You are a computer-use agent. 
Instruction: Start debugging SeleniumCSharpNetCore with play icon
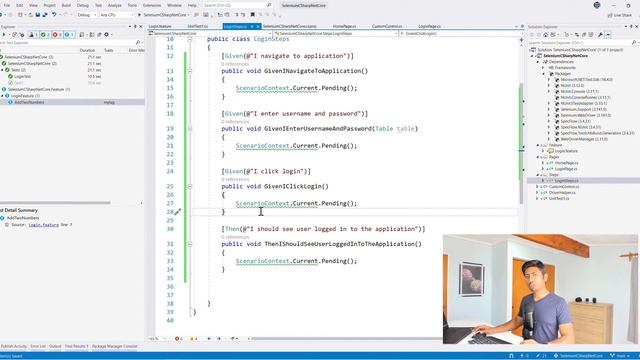click(x=140, y=15)
